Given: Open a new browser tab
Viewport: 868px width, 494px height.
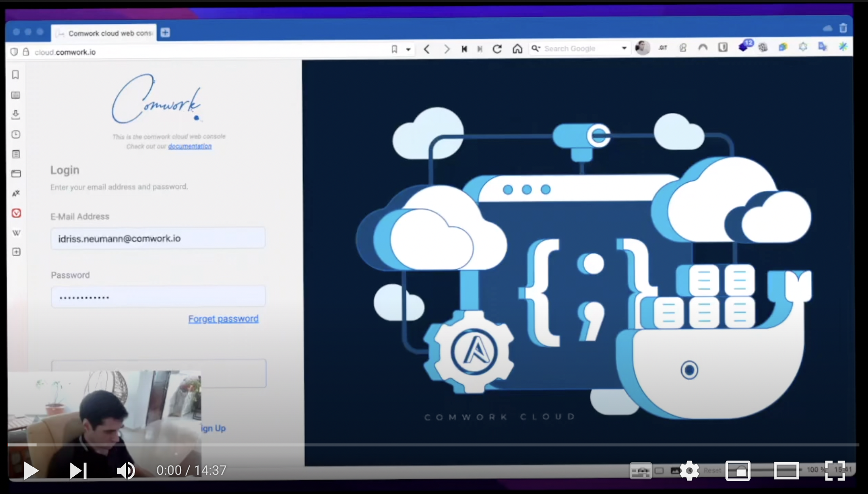Looking at the screenshot, I should pyautogui.click(x=165, y=33).
